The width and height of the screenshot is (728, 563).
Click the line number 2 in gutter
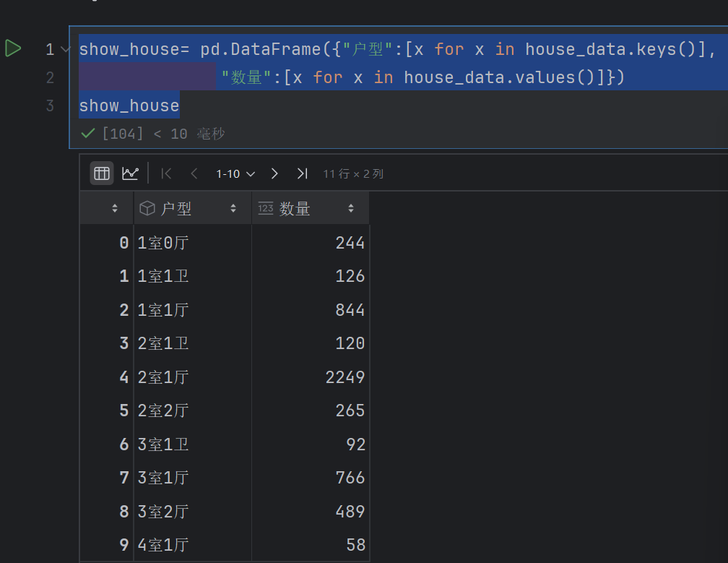pyautogui.click(x=50, y=77)
